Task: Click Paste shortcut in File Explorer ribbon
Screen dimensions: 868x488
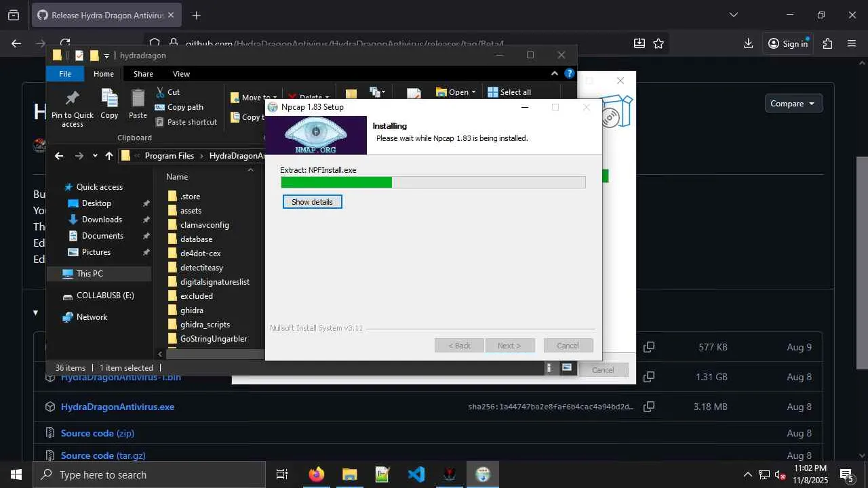Action: click(186, 122)
